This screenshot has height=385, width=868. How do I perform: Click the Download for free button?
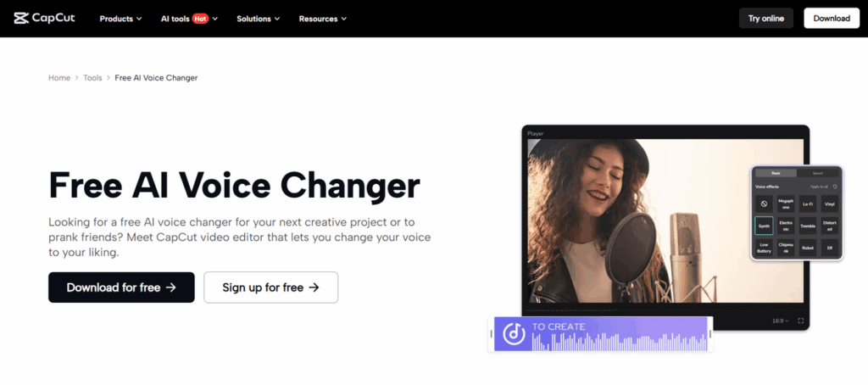pos(121,287)
